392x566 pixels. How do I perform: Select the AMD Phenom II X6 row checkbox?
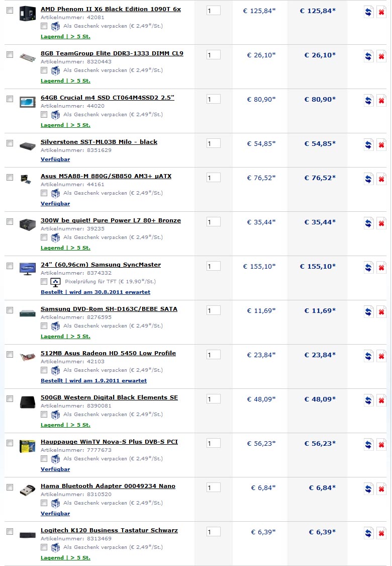[10, 10]
